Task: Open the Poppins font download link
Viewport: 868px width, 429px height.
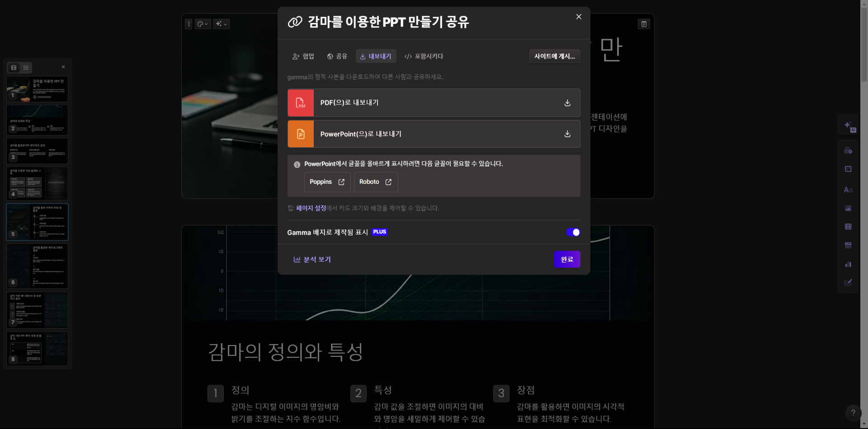Action: click(x=327, y=182)
